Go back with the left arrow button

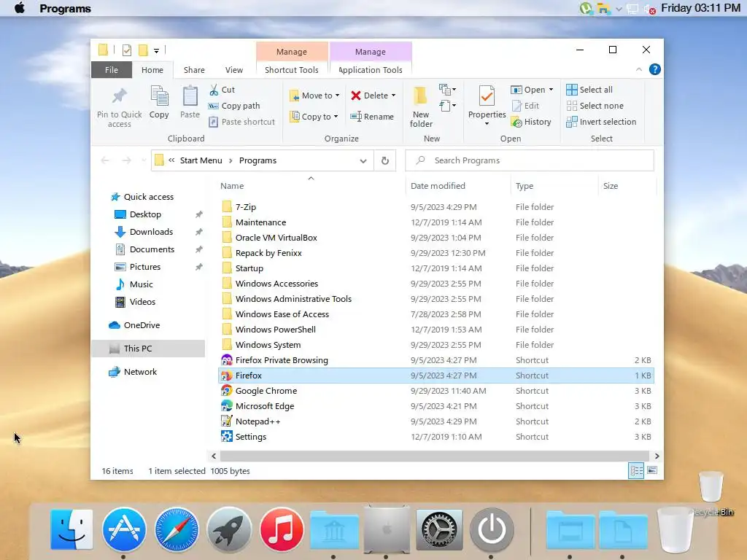click(105, 160)
